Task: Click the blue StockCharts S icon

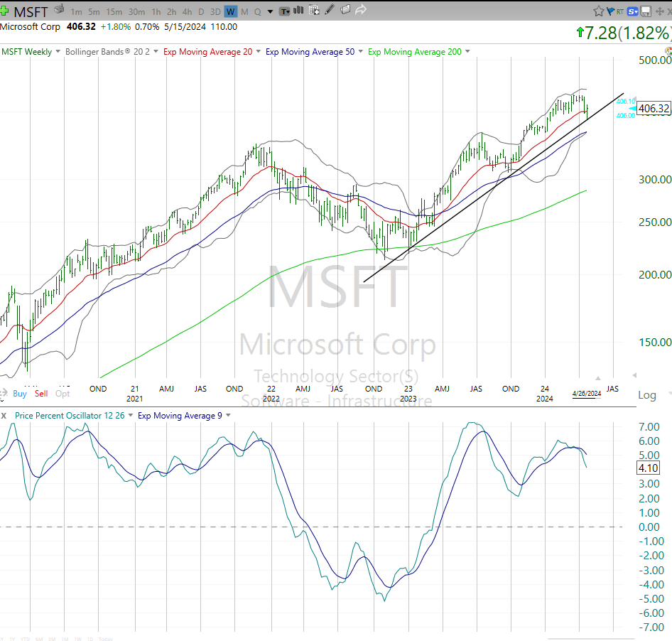Action: (x=631, y=10)
